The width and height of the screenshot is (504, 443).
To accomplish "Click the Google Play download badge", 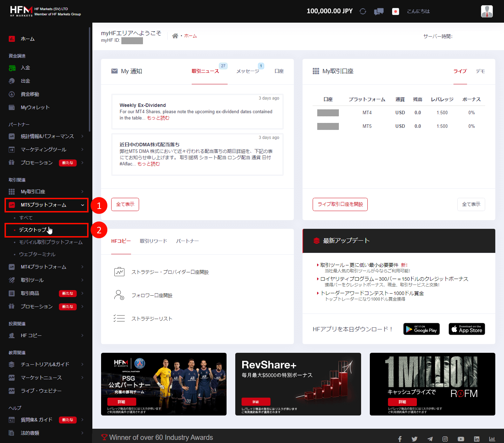I will 421,329.
